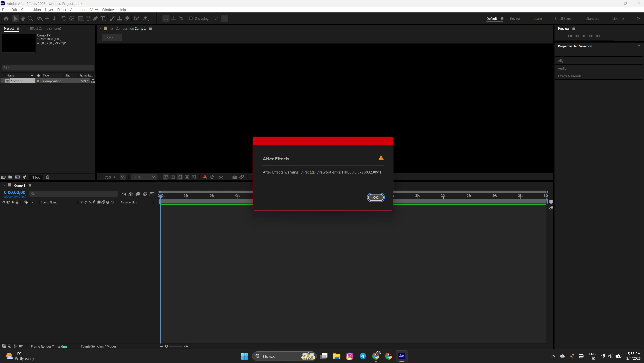This screenshot has height=363, width=644.
Task: Switch to the Effect Controls tab
Action: (45, 28)
